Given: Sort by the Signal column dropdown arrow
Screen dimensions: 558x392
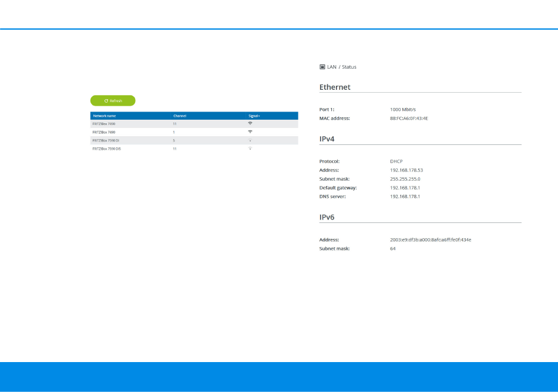Looking at the screenshot, I should (259, 116).
